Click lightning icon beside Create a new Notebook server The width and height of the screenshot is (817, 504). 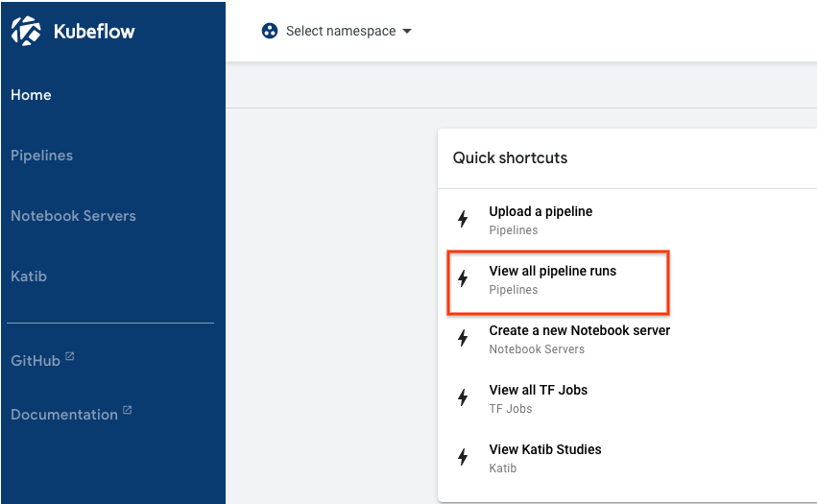[463, 338]
